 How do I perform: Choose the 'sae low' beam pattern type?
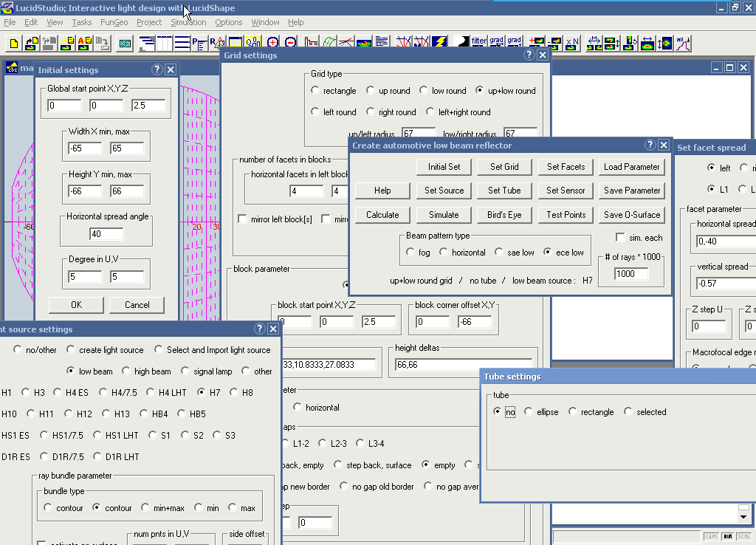point(499,252)
